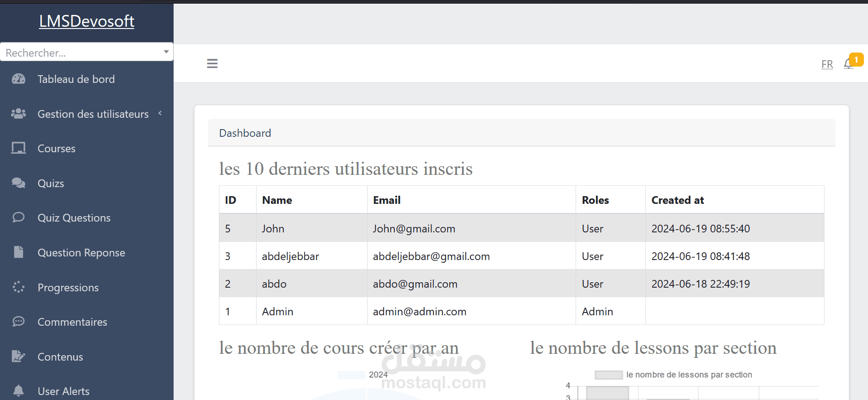Click the Name column header
This screenshot has width=868, height=400.
coord(312,200)
